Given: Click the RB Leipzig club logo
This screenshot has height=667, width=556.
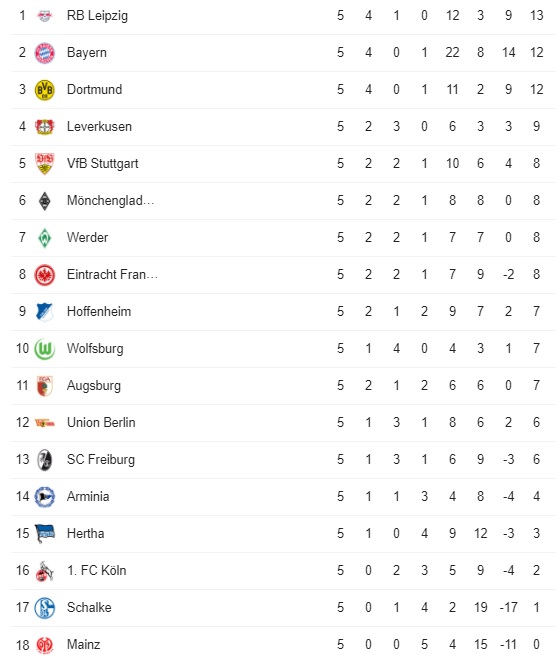Looking at the screenshot, I should 45,16.
